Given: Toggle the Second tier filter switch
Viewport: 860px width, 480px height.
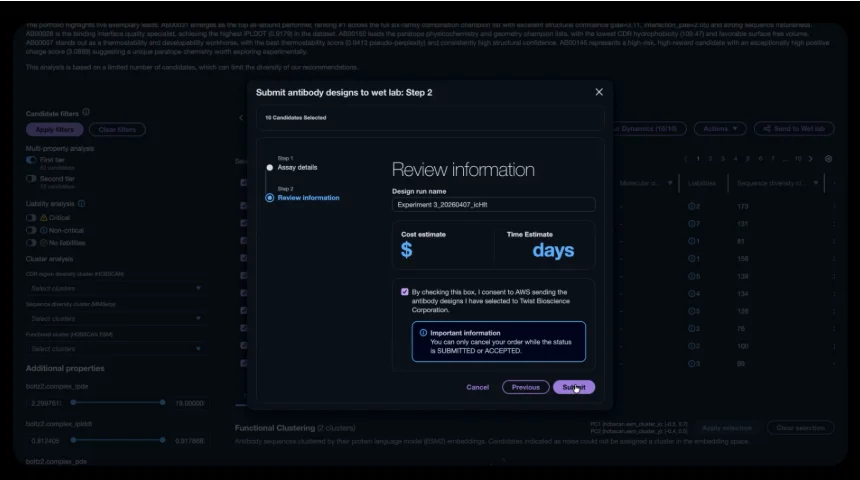Looking at the screenshot, I should [x=31, y=179].
